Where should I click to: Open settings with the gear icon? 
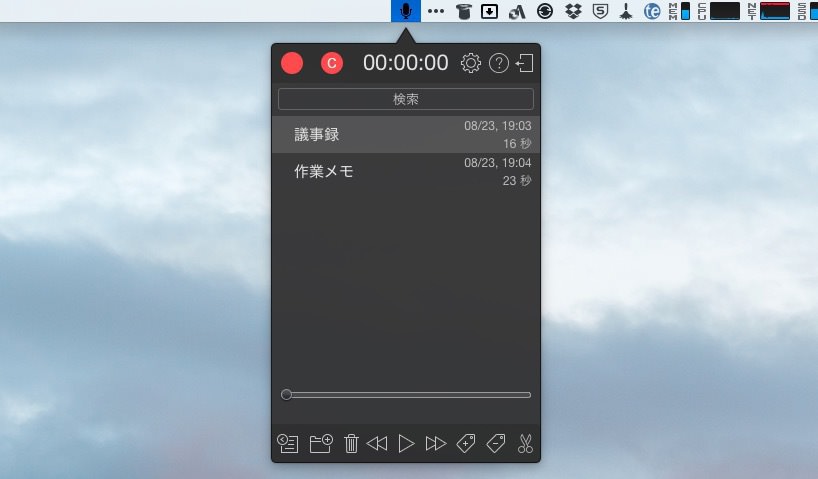[471, 63]
